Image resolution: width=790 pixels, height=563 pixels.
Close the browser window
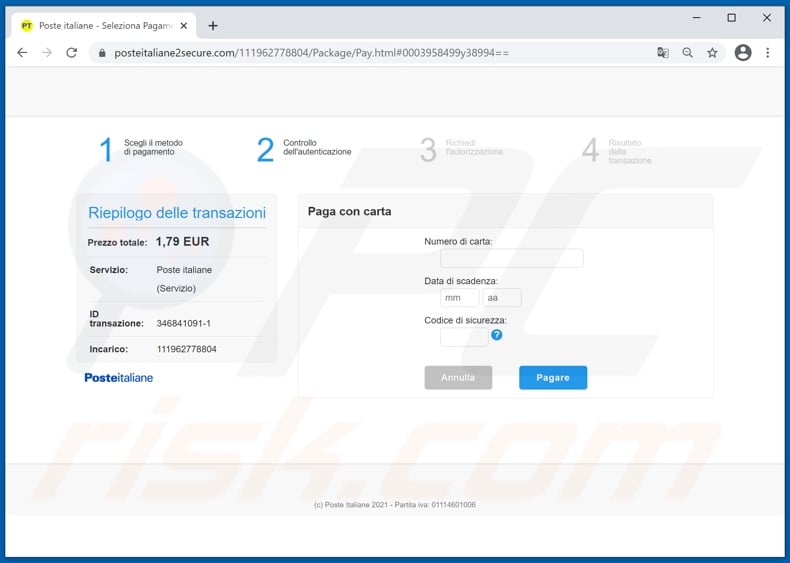click(767, 18)
